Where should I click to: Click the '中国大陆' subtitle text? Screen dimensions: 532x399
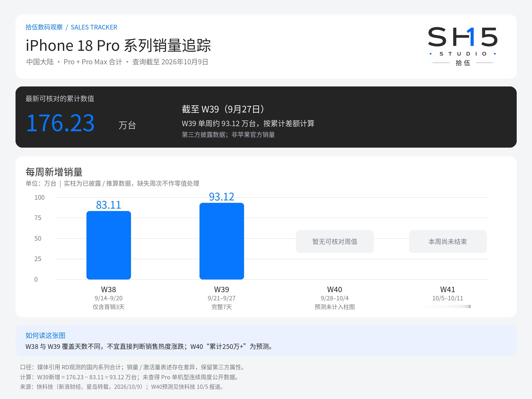pyautogui.click(x=40, y=62)
